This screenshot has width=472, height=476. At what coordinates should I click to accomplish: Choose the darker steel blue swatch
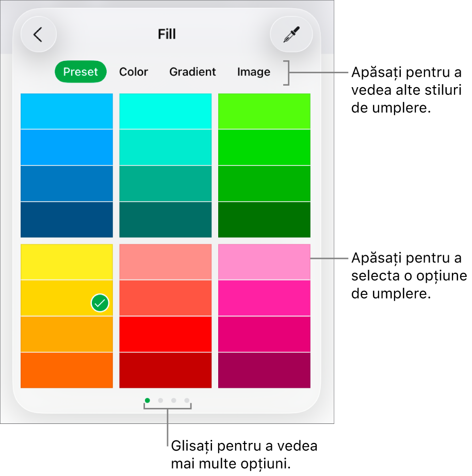coord(67,184)
